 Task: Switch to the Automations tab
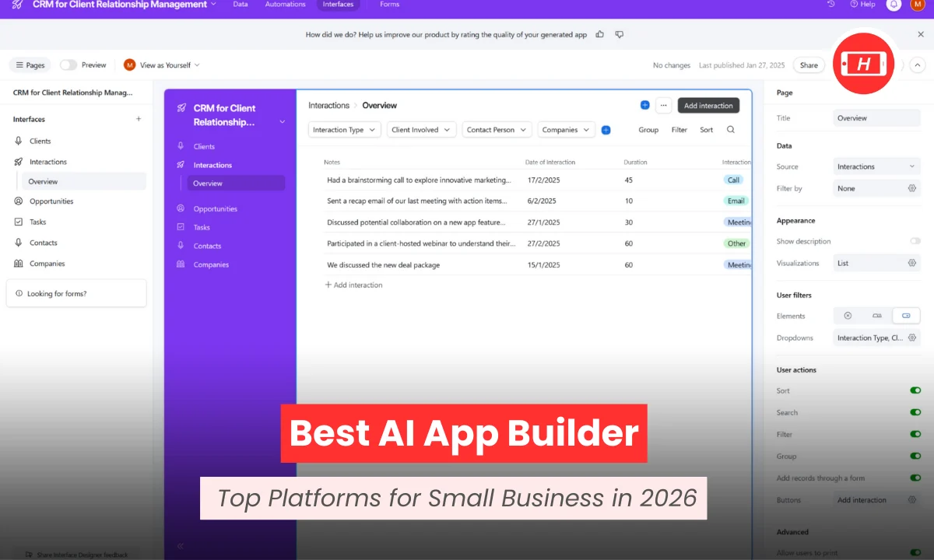point(285,5)
